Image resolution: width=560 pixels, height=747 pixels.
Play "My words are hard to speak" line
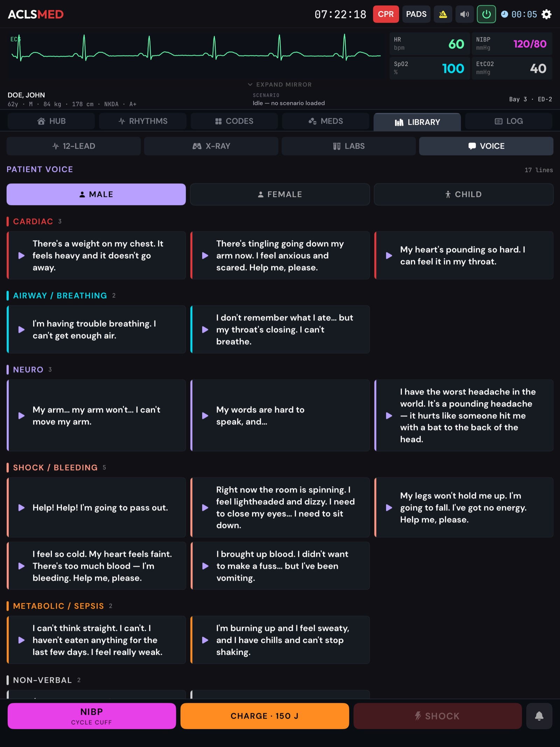point(280,415)
